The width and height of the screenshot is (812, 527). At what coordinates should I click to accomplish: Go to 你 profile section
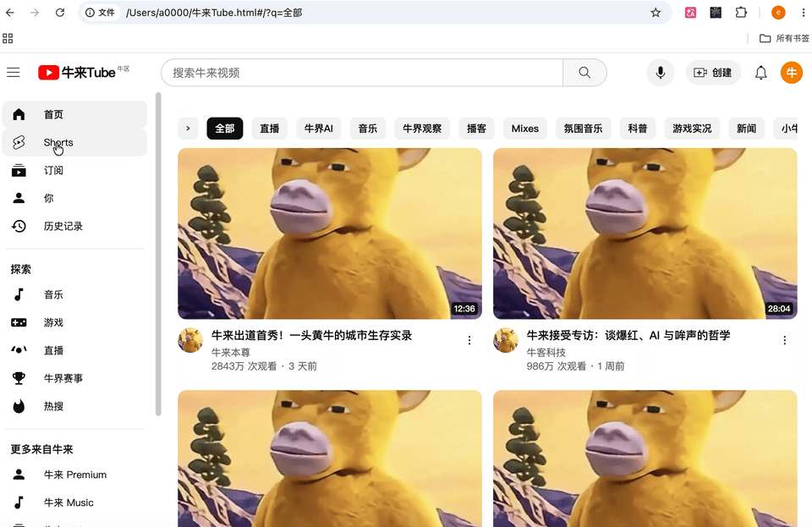(x=74, y=198)
